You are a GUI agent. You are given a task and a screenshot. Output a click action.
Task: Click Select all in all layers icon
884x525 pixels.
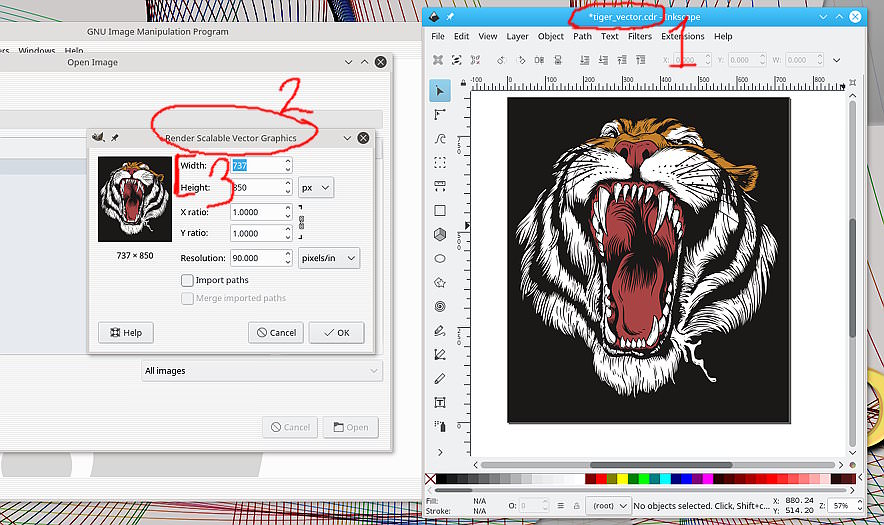click(457, 60)
